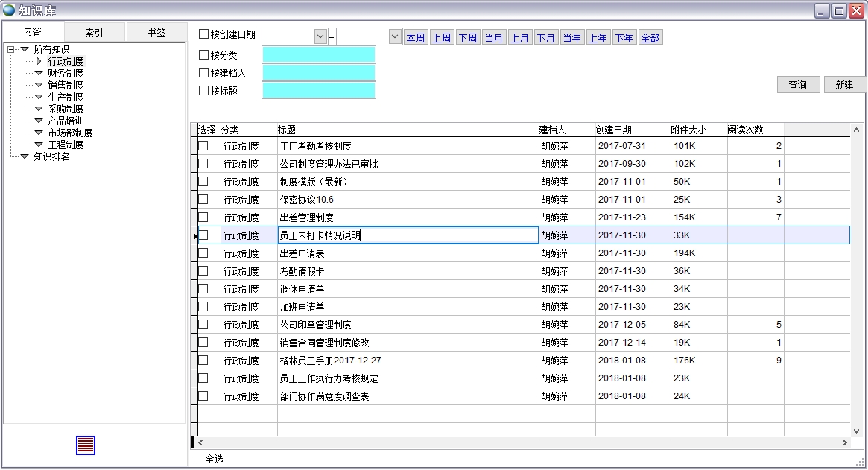868x470 pixels.
Task: Switch to the 书签 tab
Action: (x=156, y=33)
